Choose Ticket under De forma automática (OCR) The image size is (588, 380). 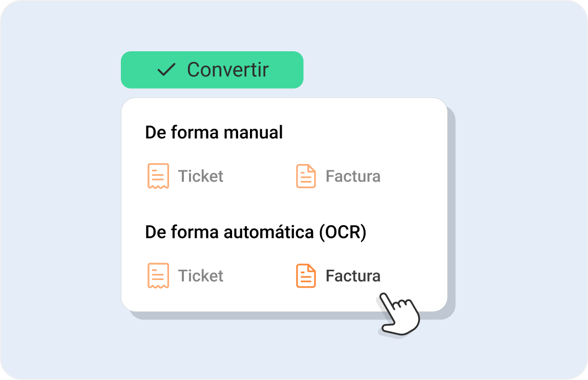200,275
